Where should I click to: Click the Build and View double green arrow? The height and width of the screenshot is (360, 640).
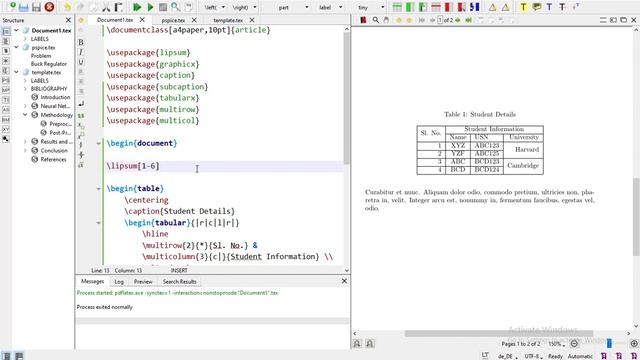(137, 7)
